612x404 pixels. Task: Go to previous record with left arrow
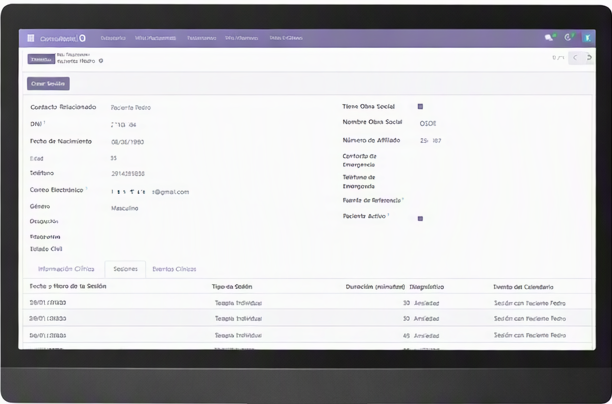575,58
